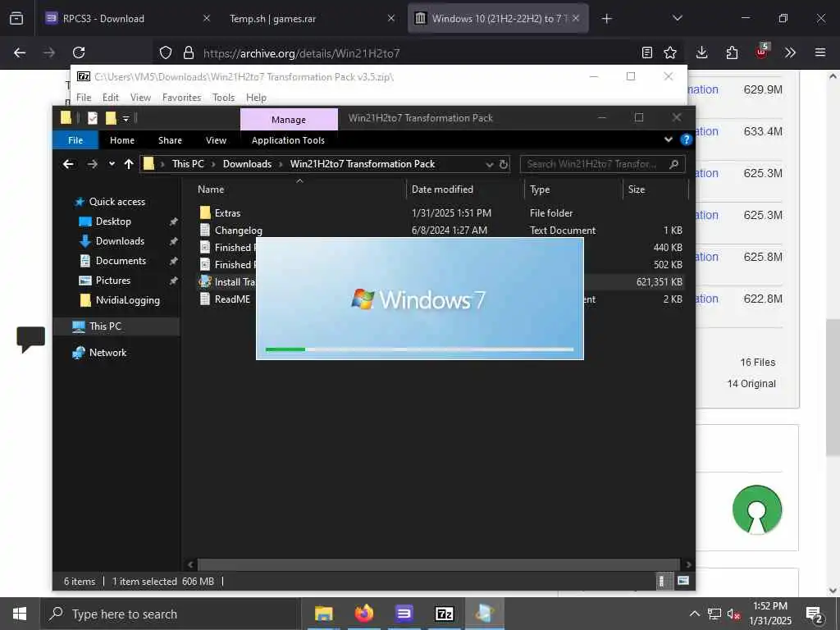Select NvidiaLogging folder in sidebar

(127, 300)
